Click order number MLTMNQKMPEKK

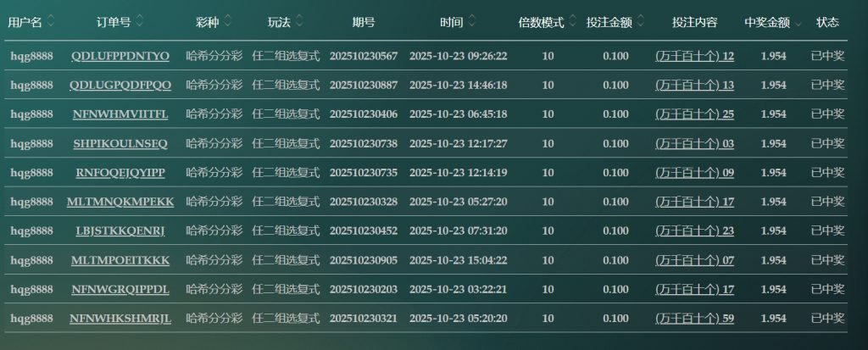[120, 202]
